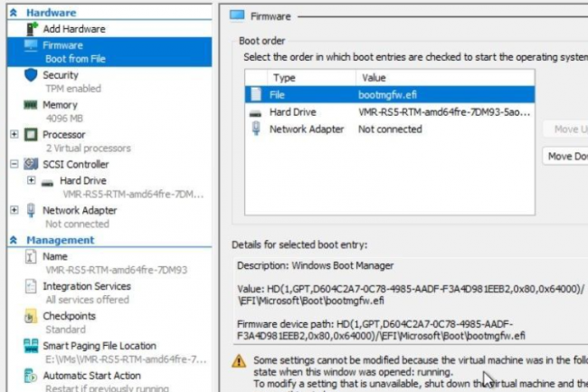Select the Security shield icon
The height and width of the screenshot is (392, 588).
[31, 76]
